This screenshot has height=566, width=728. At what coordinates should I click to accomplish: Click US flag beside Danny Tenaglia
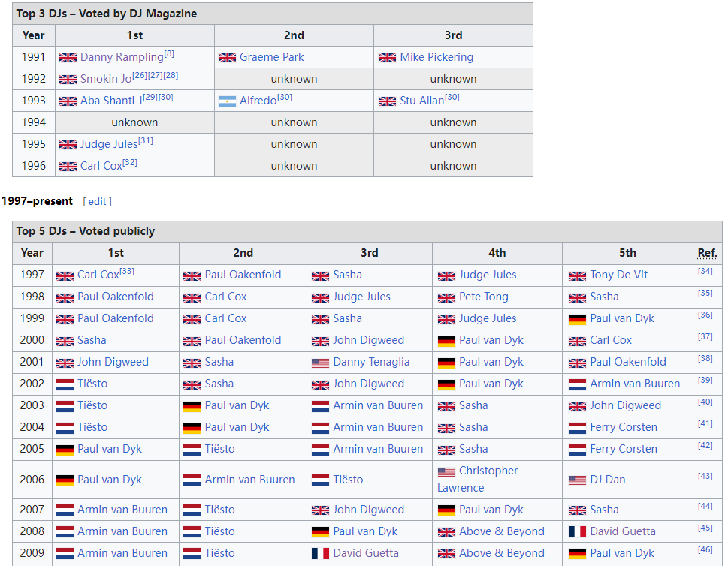(x=320, y=363)
